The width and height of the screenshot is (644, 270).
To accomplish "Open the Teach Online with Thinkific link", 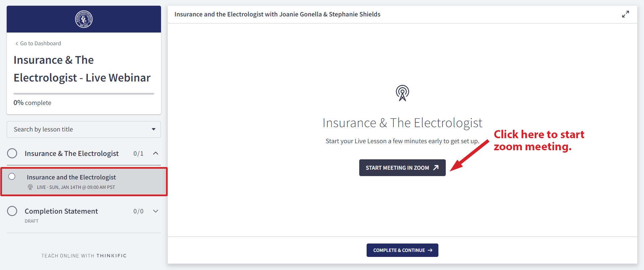I will pyautogui.click(x=84, y=256).
